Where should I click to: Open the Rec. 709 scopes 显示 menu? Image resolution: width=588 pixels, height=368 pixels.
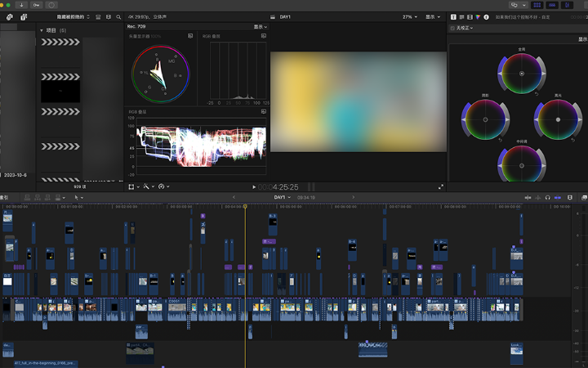[x=260, y=26]
